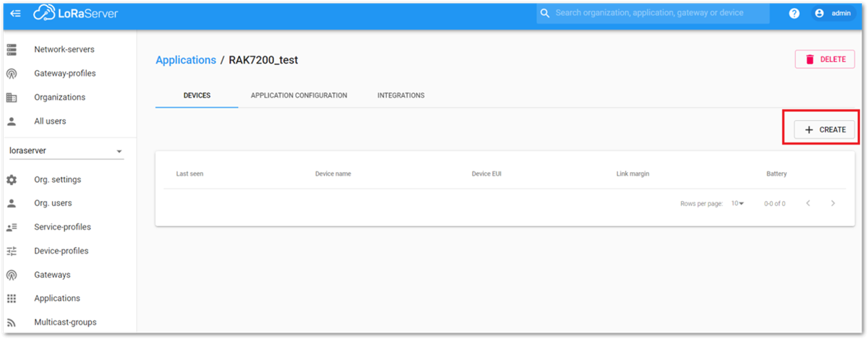Screen dimensions: 868x339
Task: Open the help question mark icon
Action: (x=794, y=13)
